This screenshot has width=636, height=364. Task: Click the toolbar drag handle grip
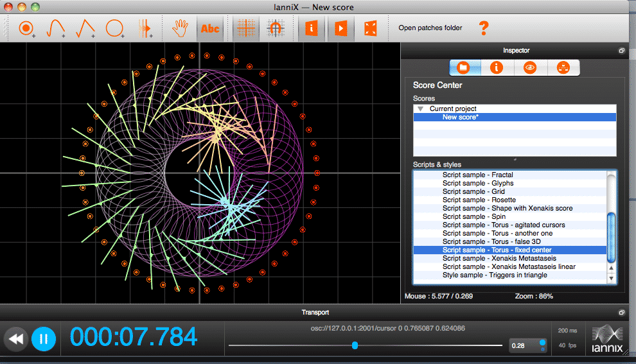point(5,28)
